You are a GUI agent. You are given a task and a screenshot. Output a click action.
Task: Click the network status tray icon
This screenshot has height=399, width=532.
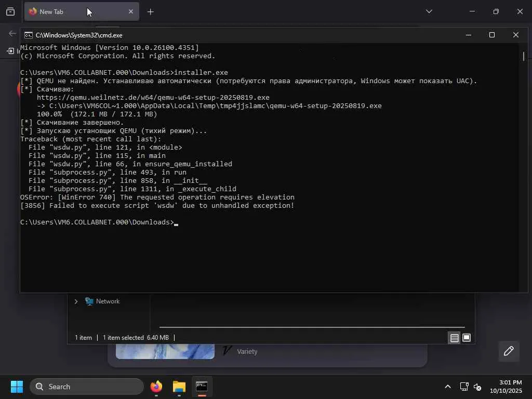click(x=464, y=387)
